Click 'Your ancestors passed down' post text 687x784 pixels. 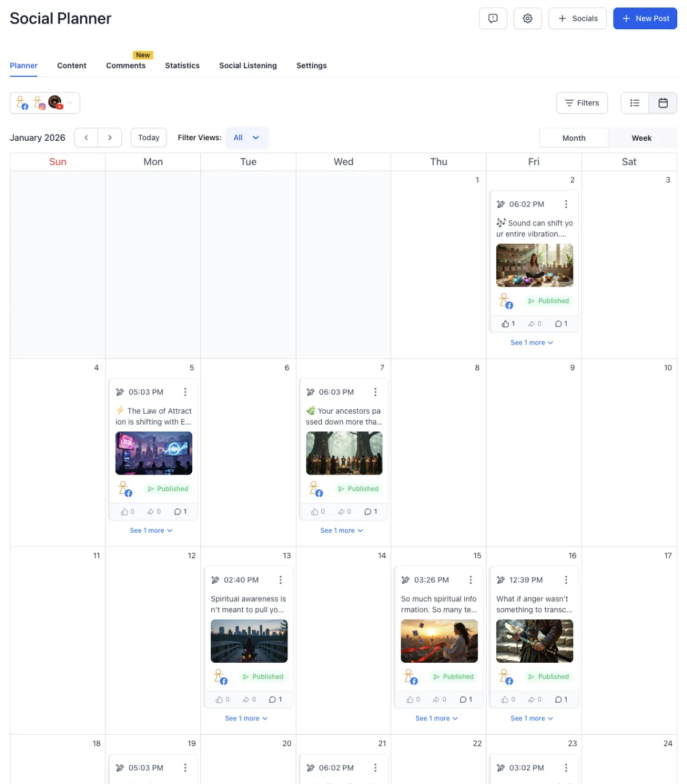[343, 417]
